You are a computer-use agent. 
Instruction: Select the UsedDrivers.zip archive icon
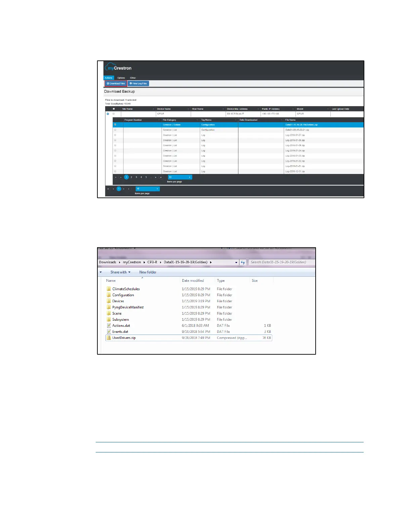point(109,338)
